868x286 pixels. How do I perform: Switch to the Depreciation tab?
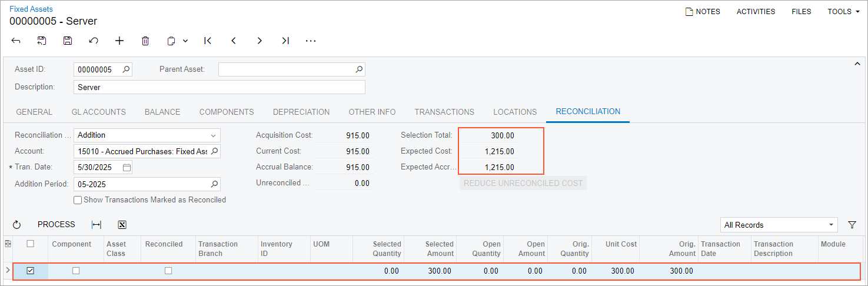coord(301,112)
